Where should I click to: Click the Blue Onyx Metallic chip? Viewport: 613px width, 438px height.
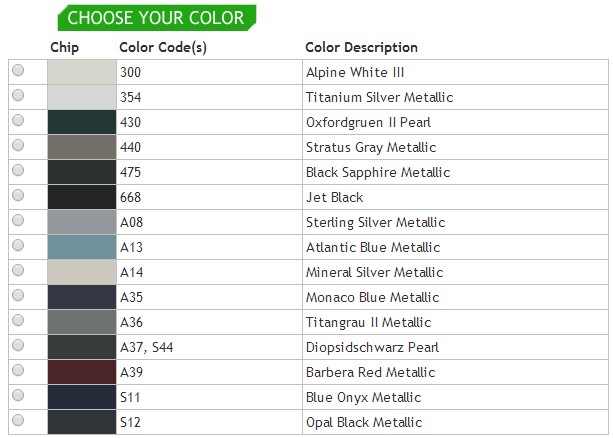point(82,397)
